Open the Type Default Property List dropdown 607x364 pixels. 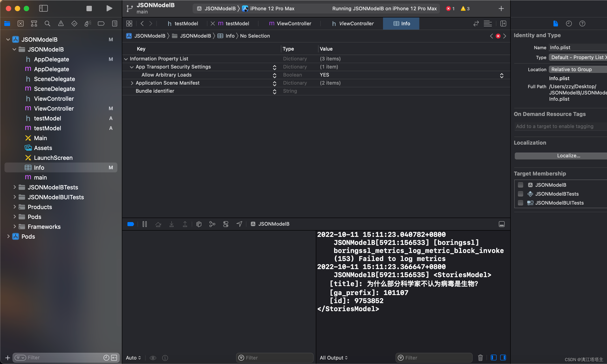click(578, 57)
